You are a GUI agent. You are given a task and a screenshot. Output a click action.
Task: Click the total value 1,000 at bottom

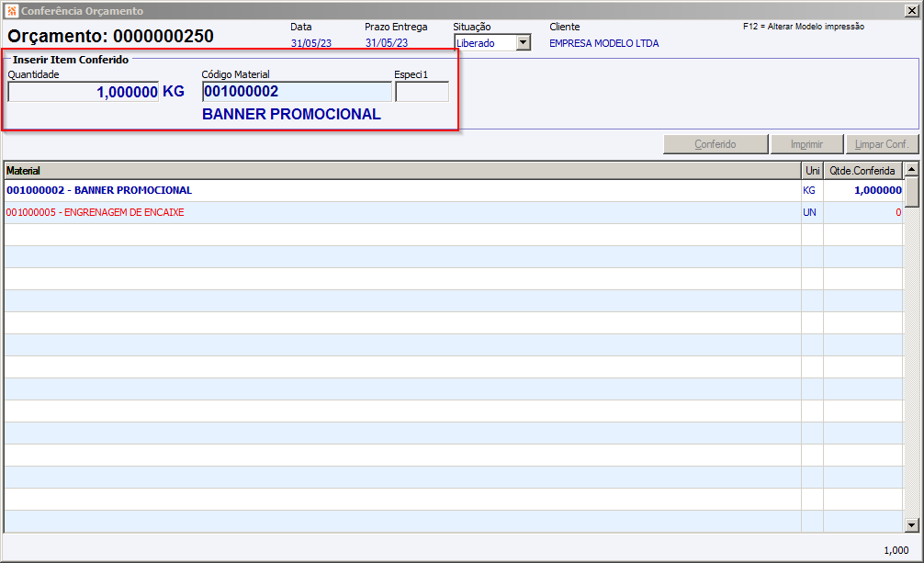(x=896, y=550)
